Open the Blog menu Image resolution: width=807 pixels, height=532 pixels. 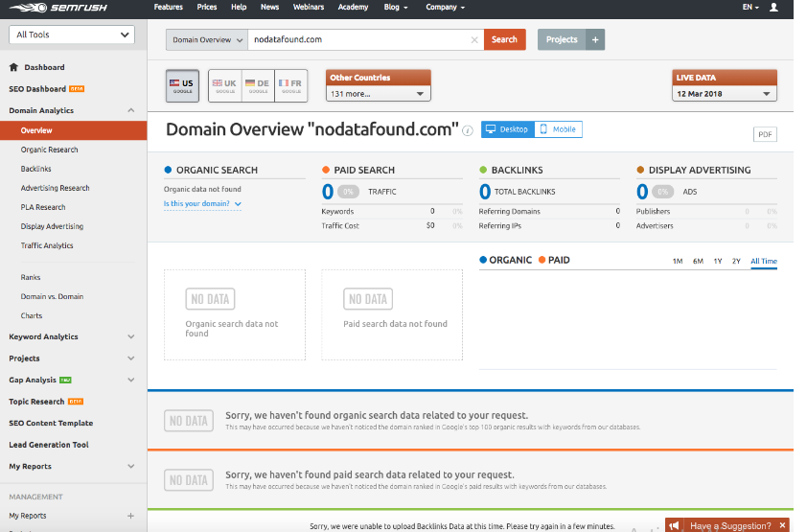[x=396, y=8]
